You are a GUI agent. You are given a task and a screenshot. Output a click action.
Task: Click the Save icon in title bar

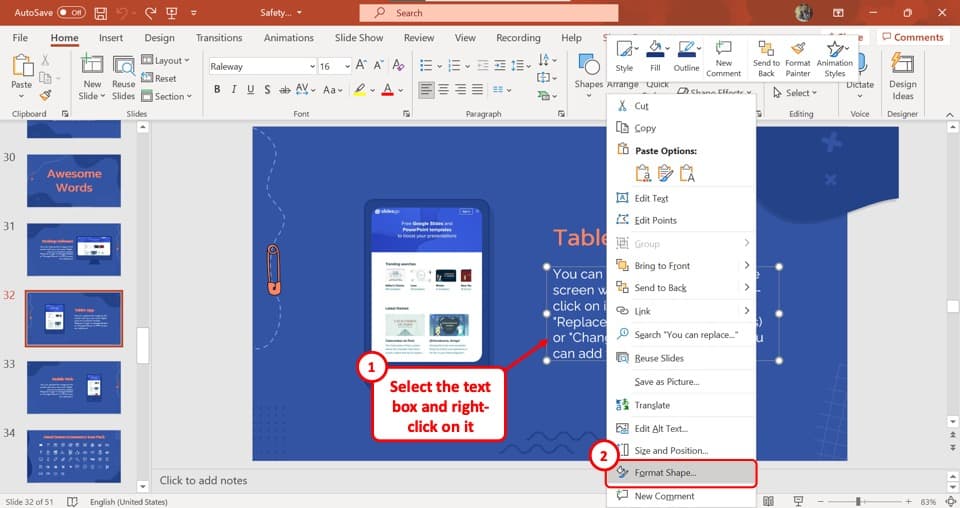(101, 12)
